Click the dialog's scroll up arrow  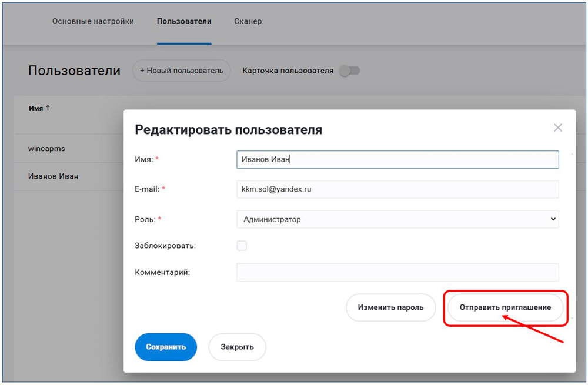point(572,155)
